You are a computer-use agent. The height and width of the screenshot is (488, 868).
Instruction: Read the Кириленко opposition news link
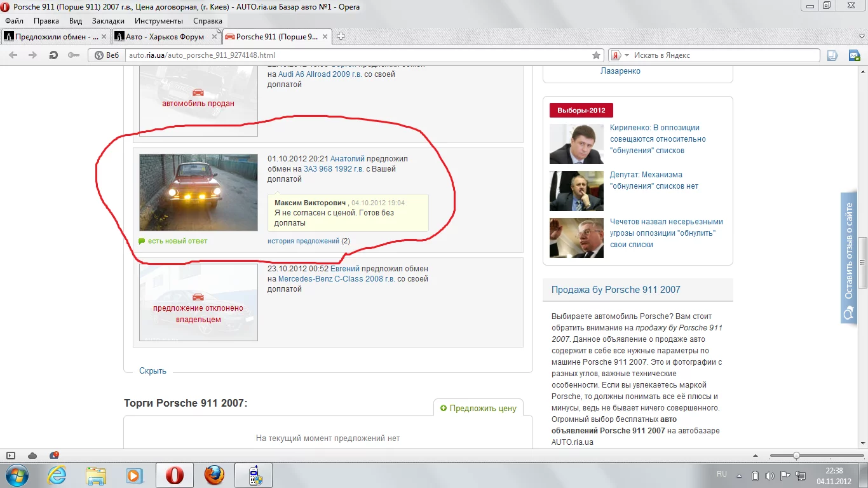tap(658, 139)
